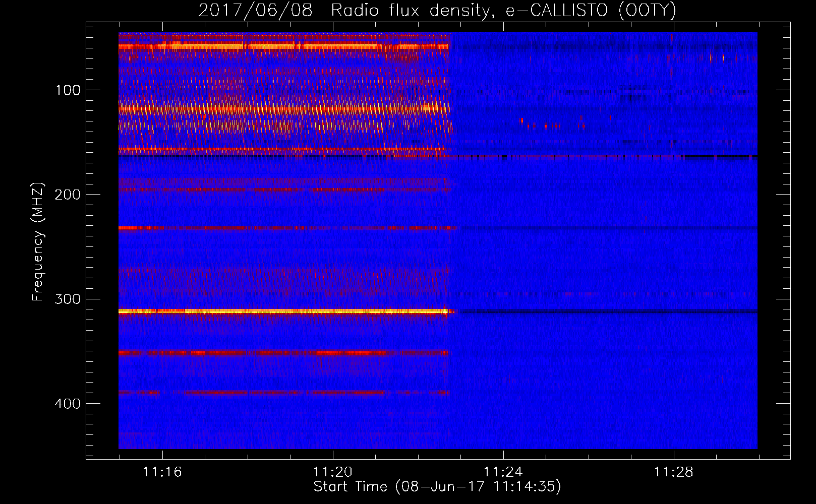
Task: Click the "Frequency (MHZ)" axis label
Action: [37, 242]
